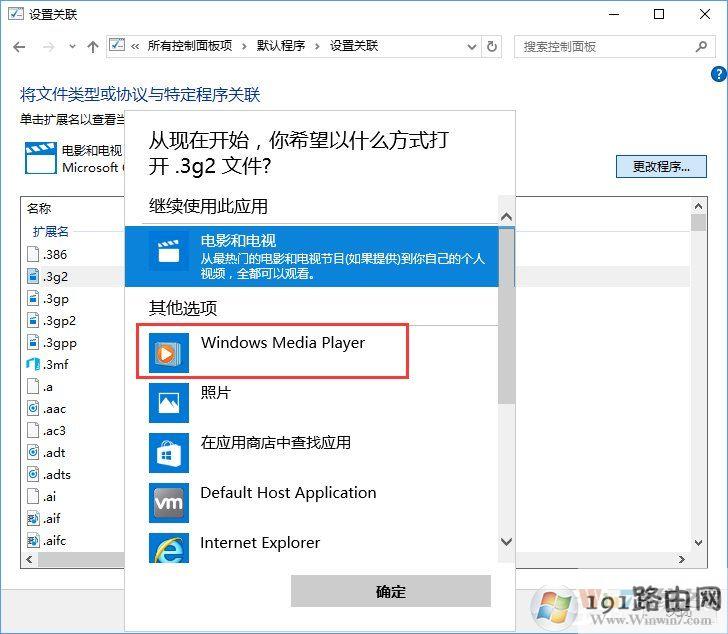Screen dimensions: 728x634
Task: Click 设置关联 breadcrumb item
Action: [354, 46]
